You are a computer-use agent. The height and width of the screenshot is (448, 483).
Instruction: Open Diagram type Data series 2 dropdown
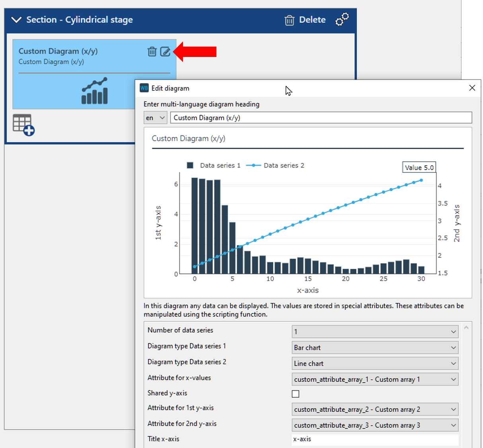[375, 364]
